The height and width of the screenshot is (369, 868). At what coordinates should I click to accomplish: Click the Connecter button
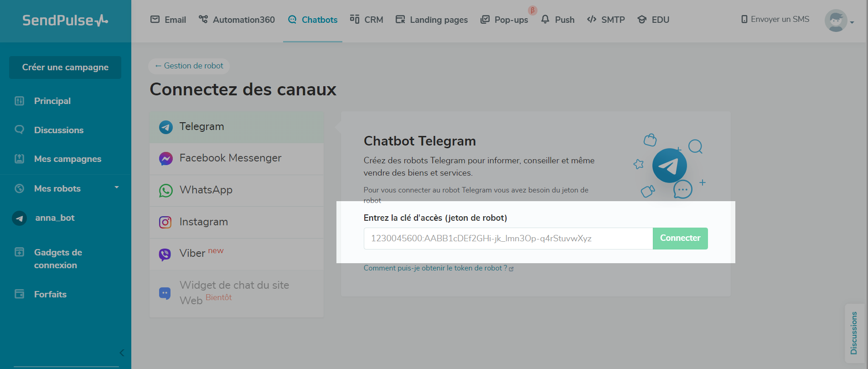[x=680, y=239]
